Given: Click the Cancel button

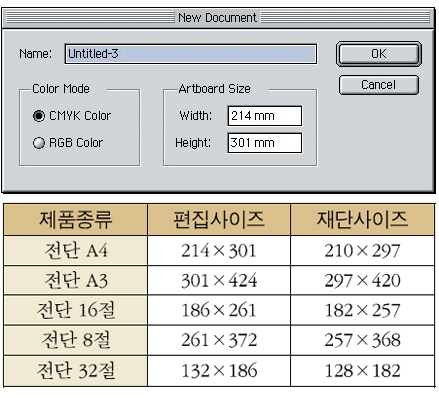Looking at the screenshot, I should point(379,85).
